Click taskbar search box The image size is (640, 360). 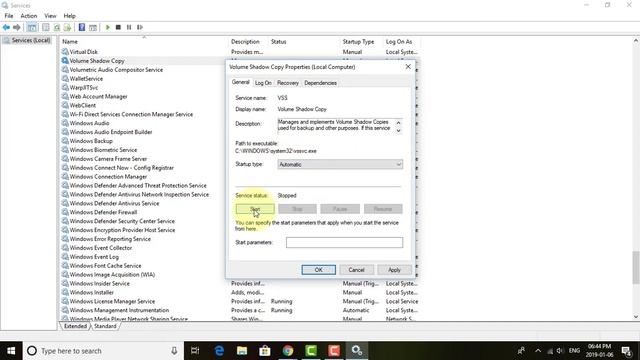click(103, 351)
